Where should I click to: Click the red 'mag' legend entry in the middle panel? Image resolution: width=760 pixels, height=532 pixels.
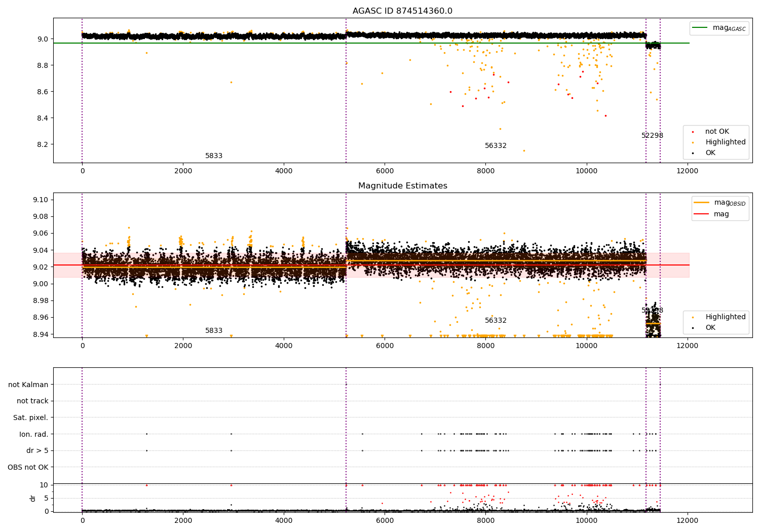pos(712,214)
